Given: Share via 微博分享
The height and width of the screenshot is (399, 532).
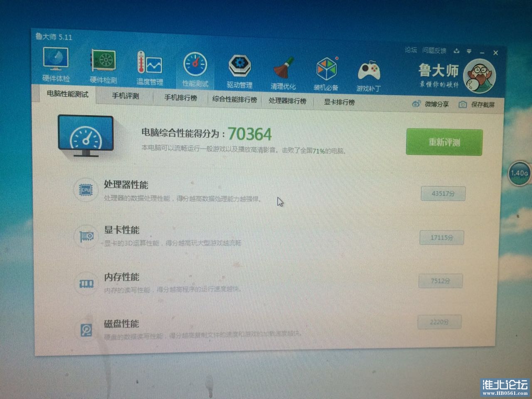Looking at the screenshot, I should click(430, 104).
